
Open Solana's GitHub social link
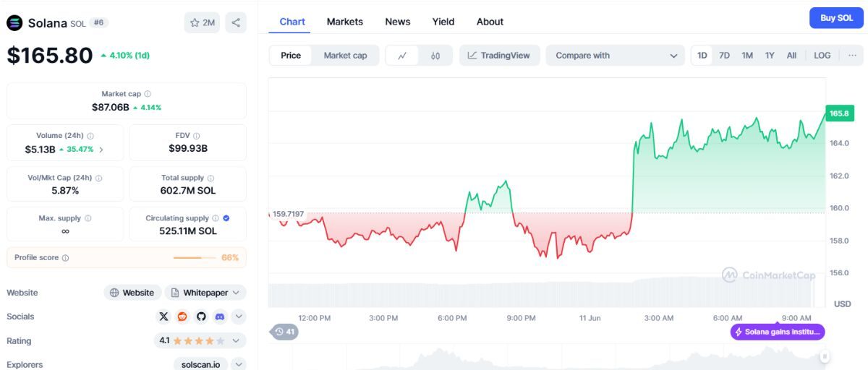click(201, 317)
